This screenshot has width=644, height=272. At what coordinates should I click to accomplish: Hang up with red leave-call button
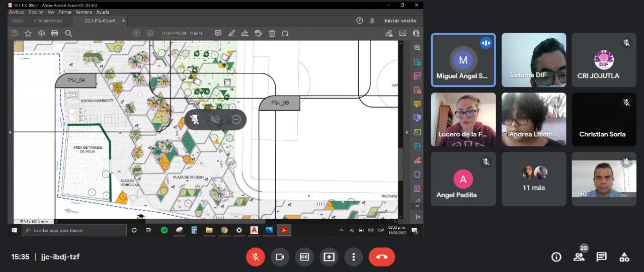pos(381,257)
